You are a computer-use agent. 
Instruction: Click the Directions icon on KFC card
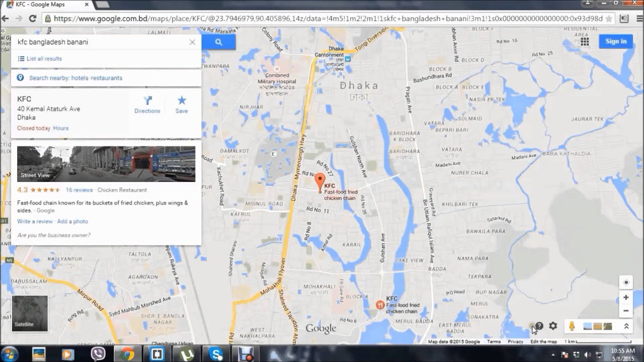[147, 105]
